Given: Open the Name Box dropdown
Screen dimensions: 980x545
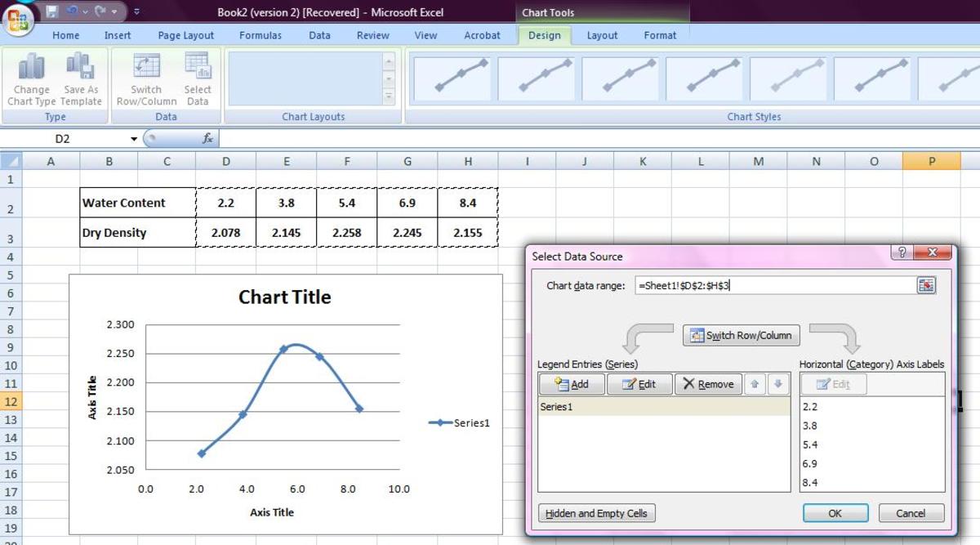Looking at the screenshot, I should [134, 138].
